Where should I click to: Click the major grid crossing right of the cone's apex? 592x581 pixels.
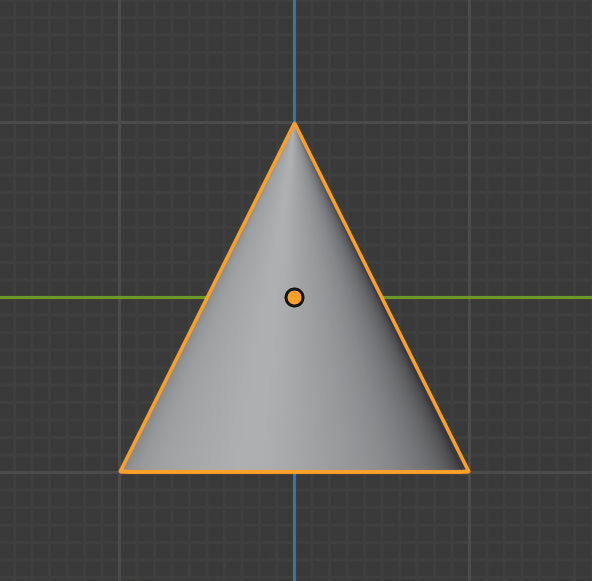pos(469,123)
